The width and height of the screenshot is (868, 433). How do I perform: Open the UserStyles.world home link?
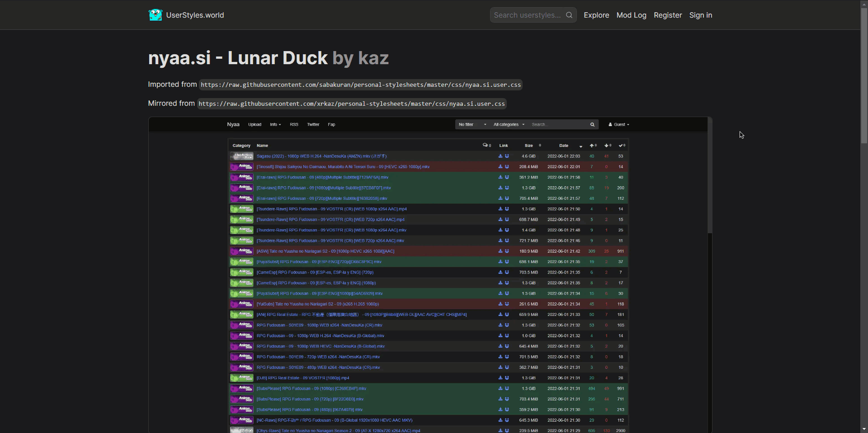pos(186,15)
